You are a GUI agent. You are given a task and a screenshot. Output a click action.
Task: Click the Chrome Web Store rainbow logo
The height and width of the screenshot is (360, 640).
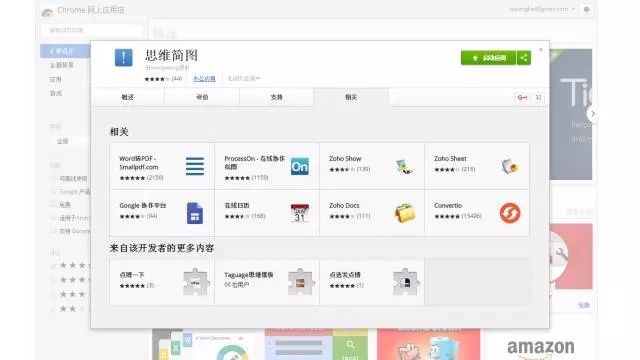coord(47,12)
